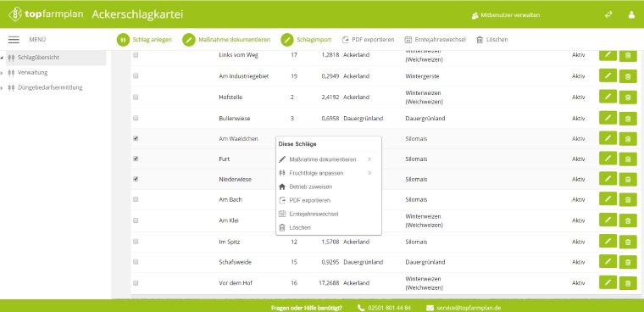
Task: Expand the Verwaltung tree item
Action: (x=2, y=73)
